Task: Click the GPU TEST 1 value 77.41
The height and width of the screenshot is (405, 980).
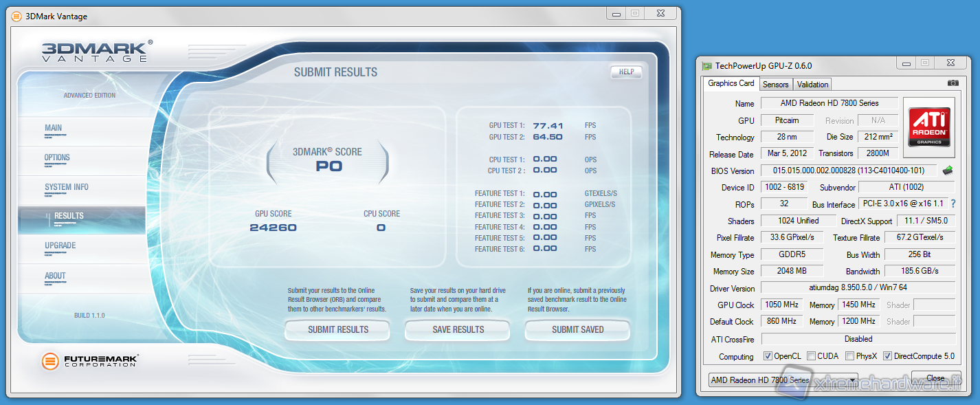Action: [548, 126]
